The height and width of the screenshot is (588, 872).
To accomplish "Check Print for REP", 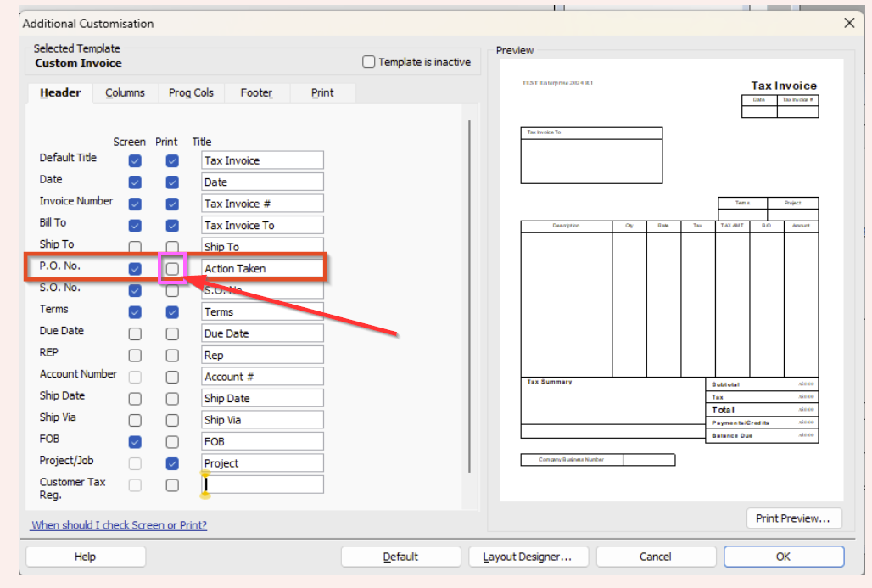I will (x=172, y=356).
